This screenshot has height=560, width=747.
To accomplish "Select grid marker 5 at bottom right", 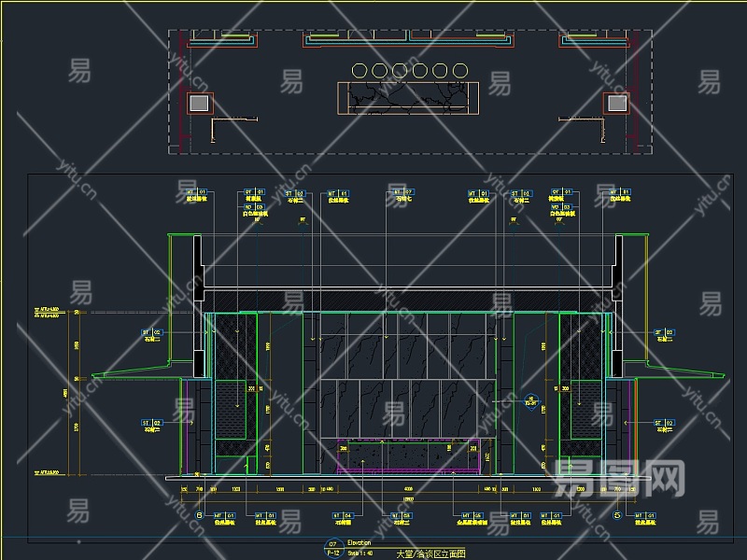I will click(616, 514).
